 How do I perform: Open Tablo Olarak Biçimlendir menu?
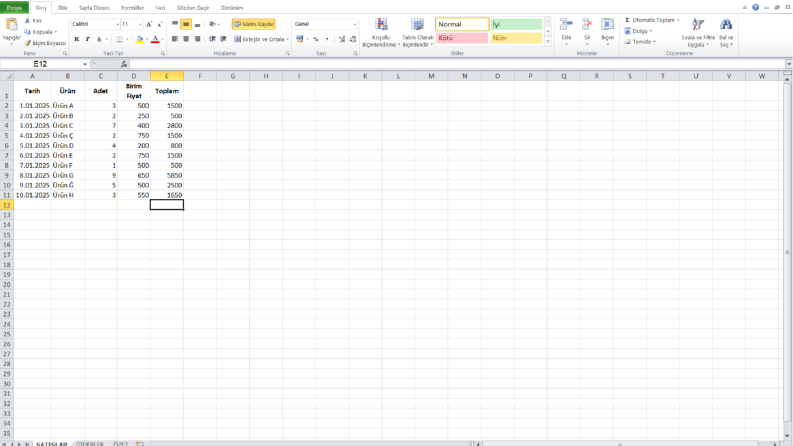418,33
